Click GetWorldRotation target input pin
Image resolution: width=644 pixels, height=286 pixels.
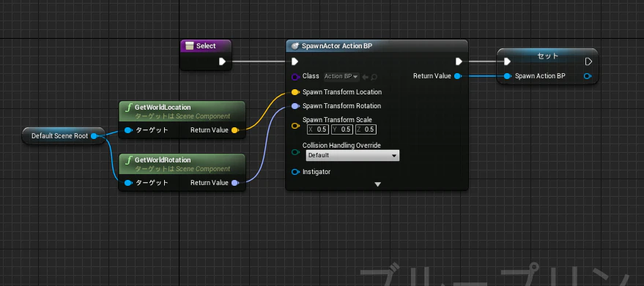pos(128,183)
